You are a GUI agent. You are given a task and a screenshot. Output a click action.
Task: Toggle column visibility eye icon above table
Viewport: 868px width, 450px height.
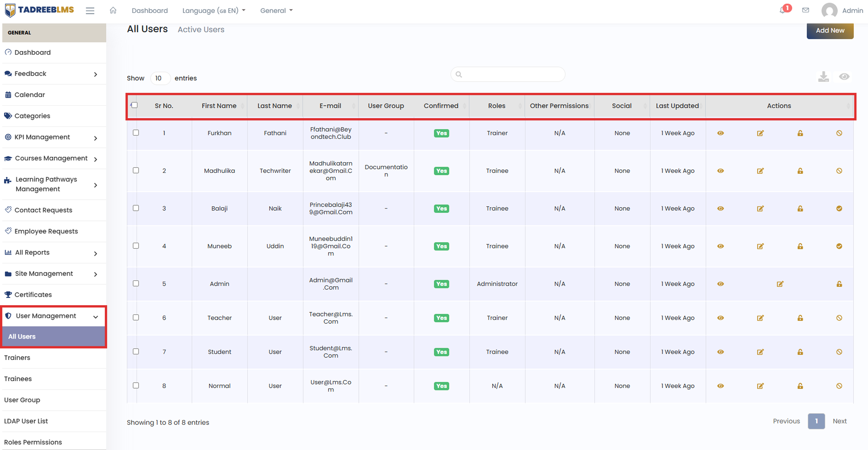(844, 77)
